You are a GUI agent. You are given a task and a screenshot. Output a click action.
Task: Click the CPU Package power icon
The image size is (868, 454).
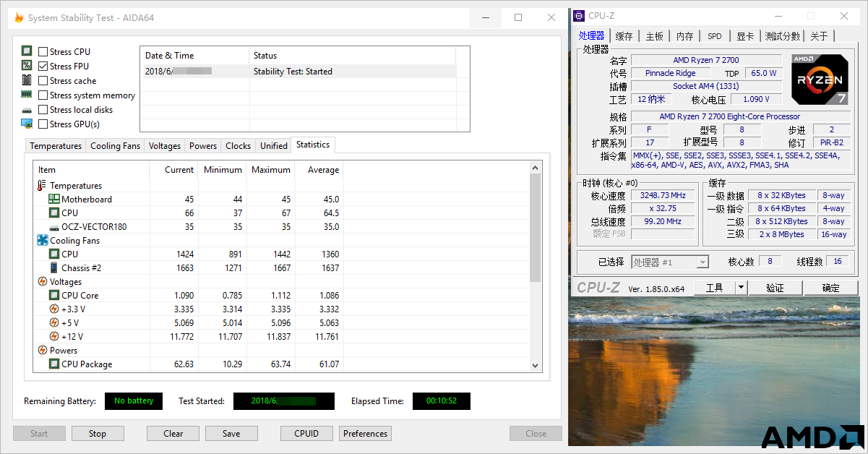[x=54, y=364]
